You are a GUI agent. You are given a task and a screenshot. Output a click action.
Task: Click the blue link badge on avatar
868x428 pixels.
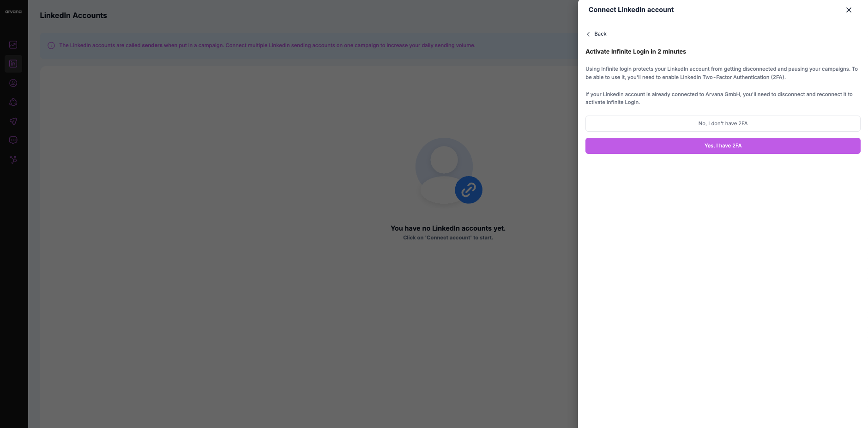[x=469, y=190]
